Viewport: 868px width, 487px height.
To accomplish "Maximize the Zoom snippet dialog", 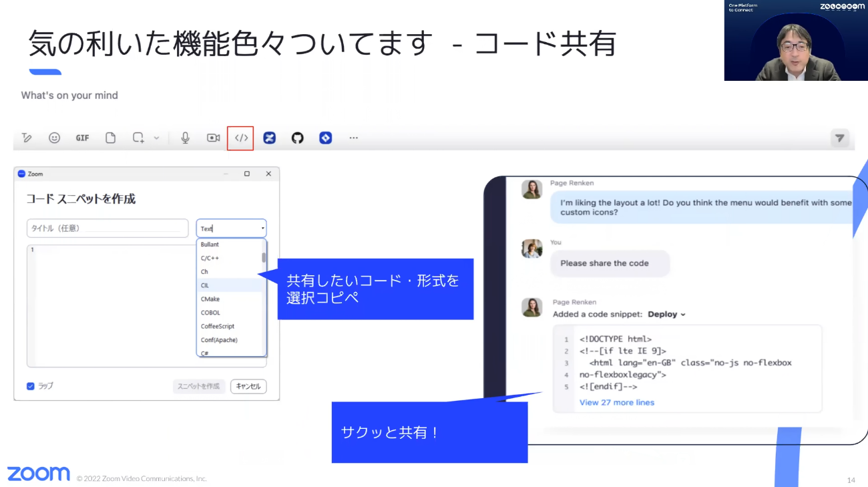I will click(247, 174).
